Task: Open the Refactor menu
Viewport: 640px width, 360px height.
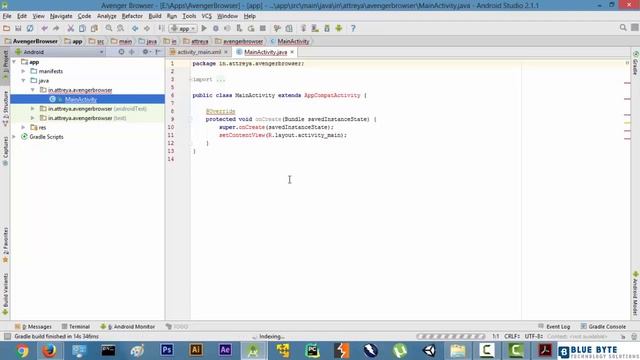Action: 132,16
